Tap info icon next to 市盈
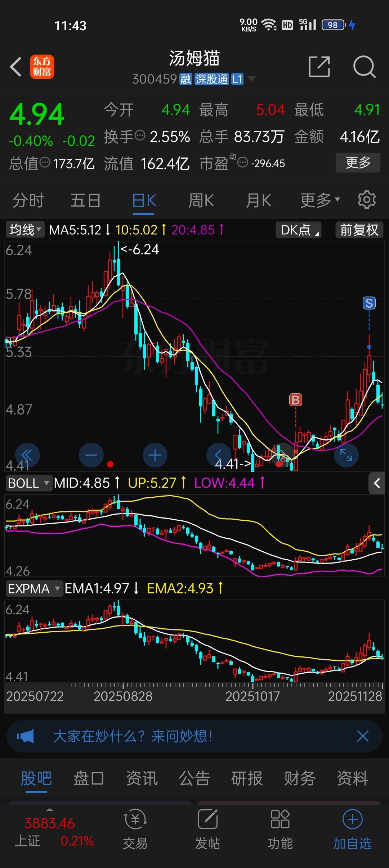Image resolution: width=389 pixels, height=868 pixels. click(x=243, y=163)
